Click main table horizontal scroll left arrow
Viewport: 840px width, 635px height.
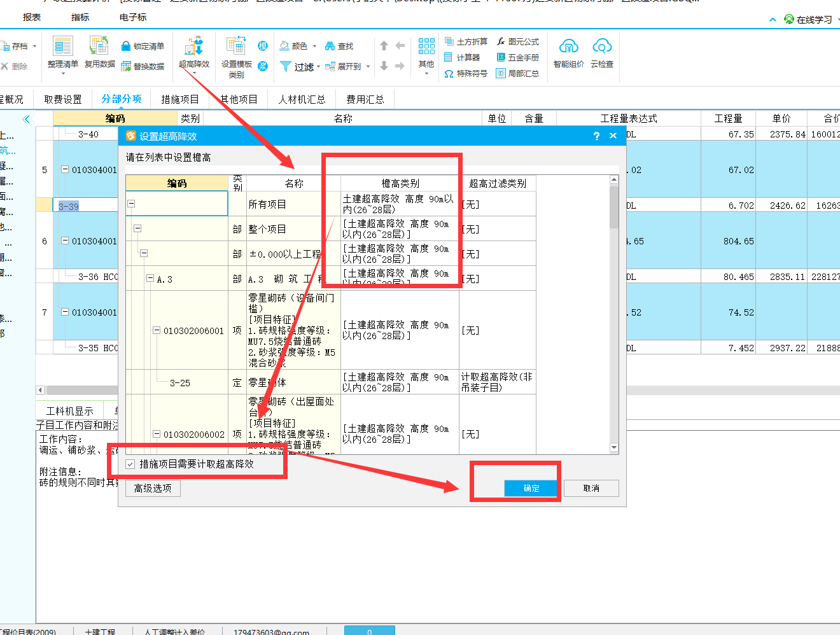[x=40, y=390]
